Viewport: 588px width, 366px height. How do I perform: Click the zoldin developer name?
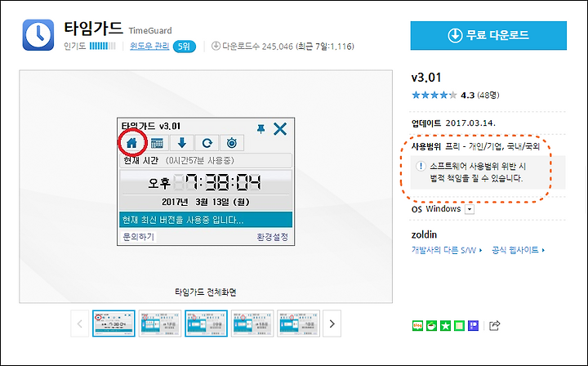pyautogui.click(x=424, y=234)
